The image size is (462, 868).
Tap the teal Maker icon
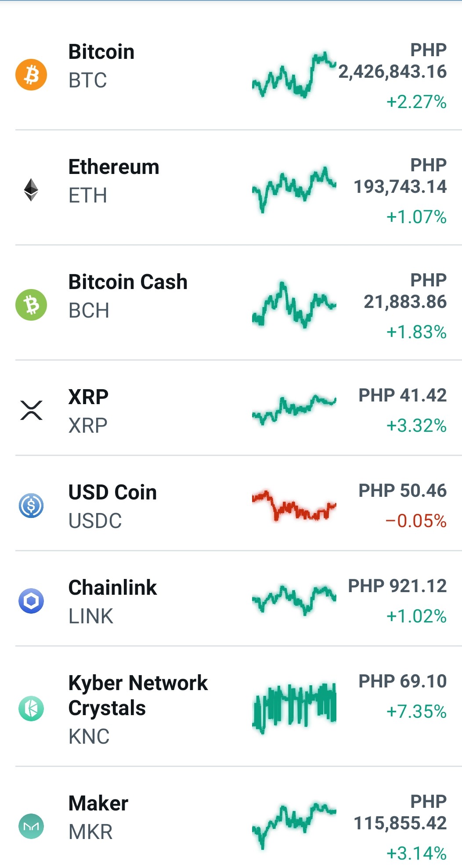click(31, 826)
